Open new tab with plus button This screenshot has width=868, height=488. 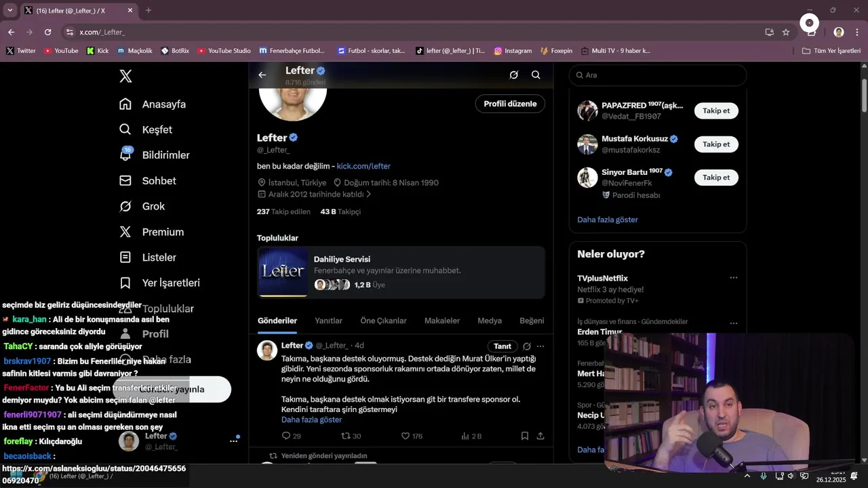pyautogui.click(x=149, y=10)
